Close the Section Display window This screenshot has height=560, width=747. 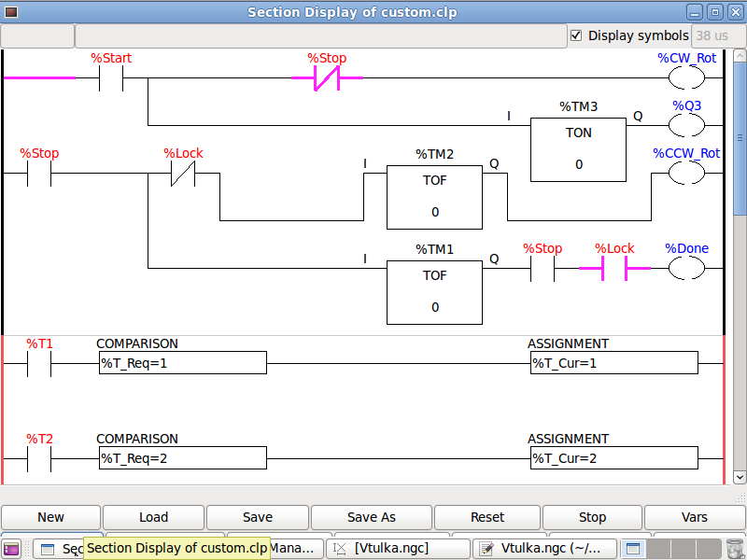coord(736,12)
